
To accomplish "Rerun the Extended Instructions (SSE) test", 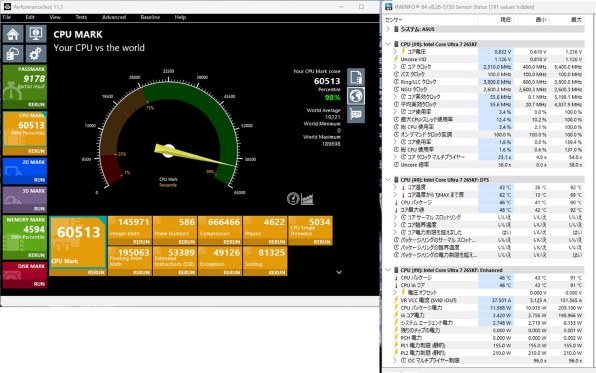I will click(187, 272).
